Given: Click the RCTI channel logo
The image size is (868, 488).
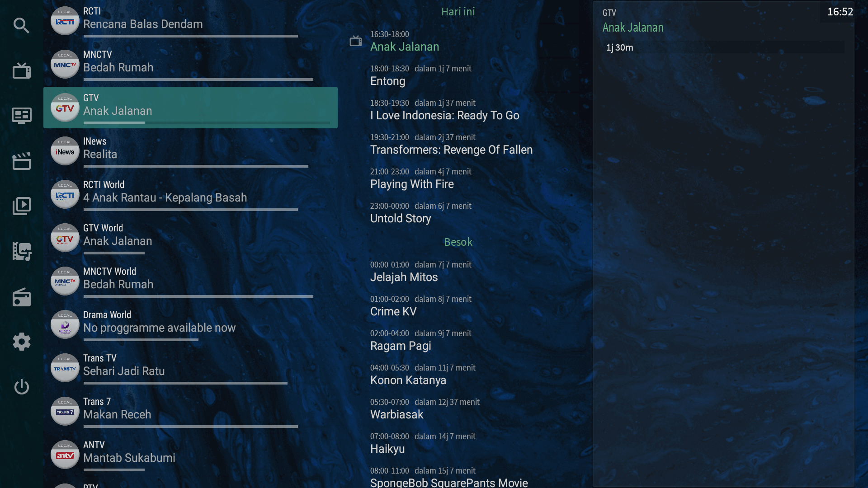Looking at the screenshot, I should click(x=65, y=21).
